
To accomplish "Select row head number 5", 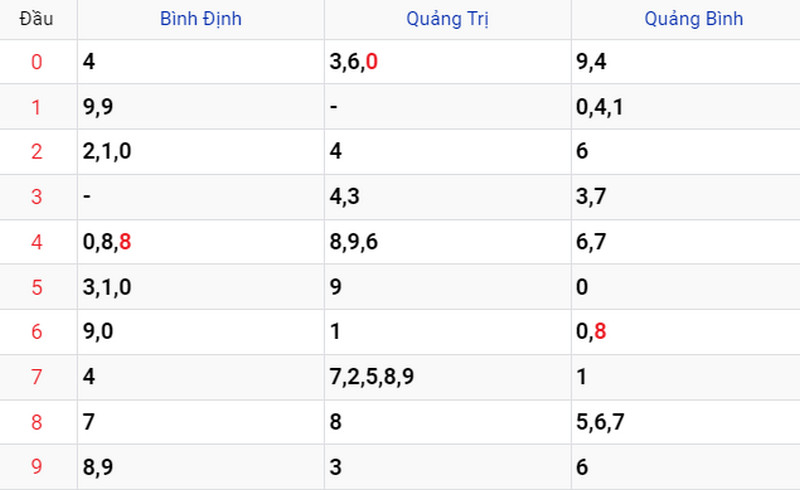I will pos(37,287).
